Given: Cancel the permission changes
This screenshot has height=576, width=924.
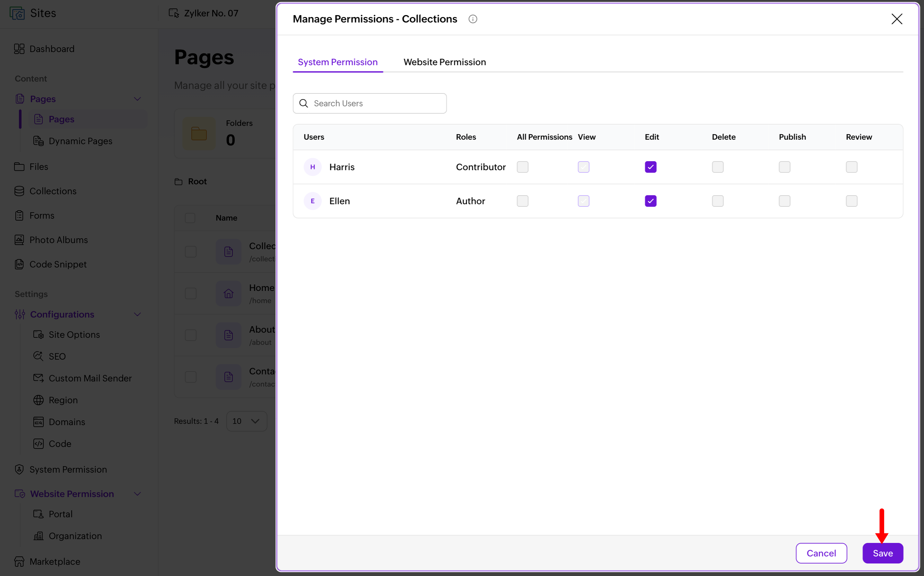Looking at the screenshot, I should pos(821,553).
